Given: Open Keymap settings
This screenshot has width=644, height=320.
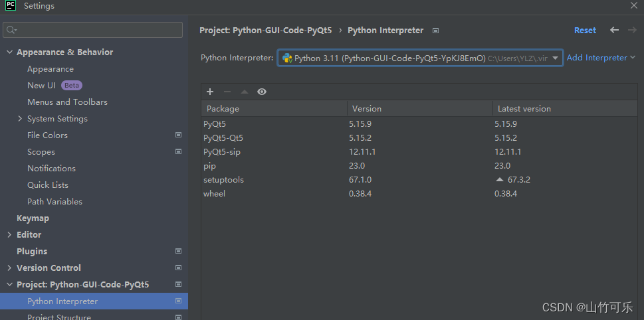Looking at the screenshot, I should coord(33,218).
